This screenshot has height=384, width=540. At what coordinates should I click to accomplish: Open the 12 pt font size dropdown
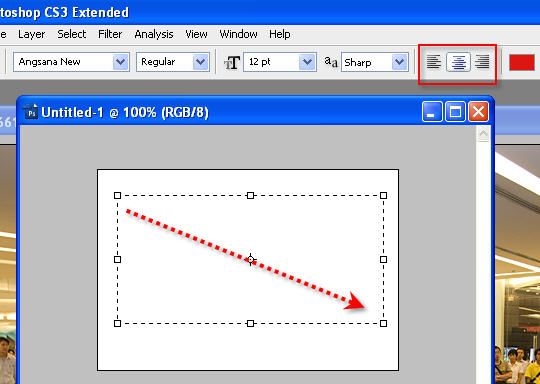(280, 62)
